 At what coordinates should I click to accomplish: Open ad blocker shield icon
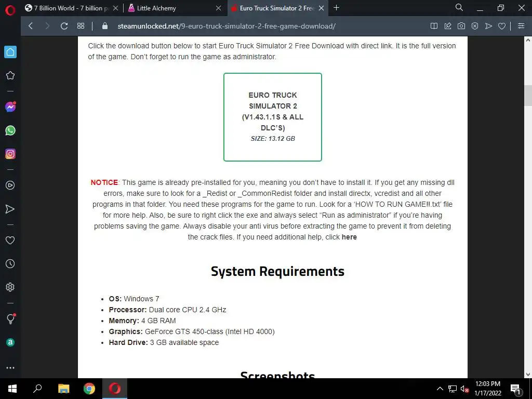click(x=475, y=26)
